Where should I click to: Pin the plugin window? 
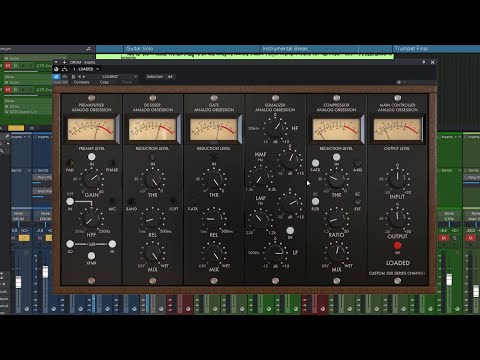(424, 62)
